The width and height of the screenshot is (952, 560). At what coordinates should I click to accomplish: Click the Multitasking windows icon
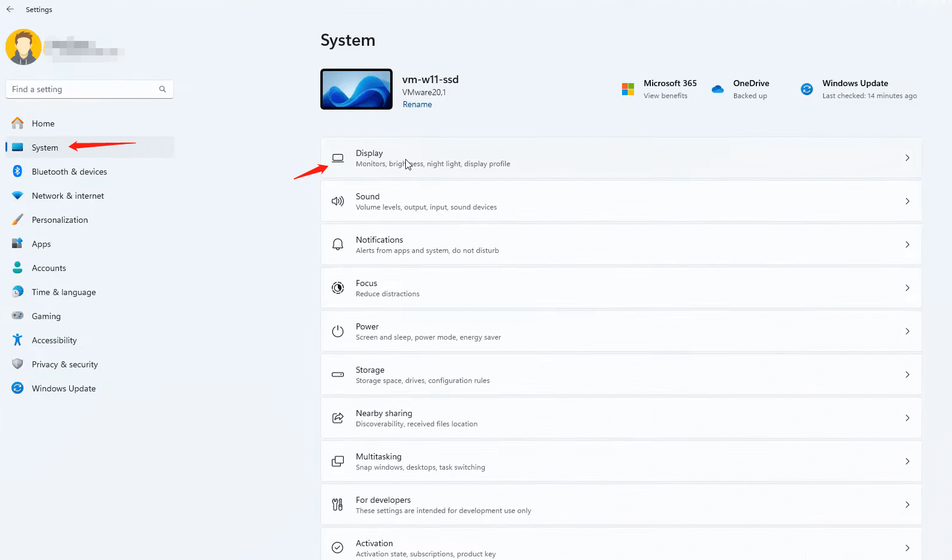[x=338, y=461]
